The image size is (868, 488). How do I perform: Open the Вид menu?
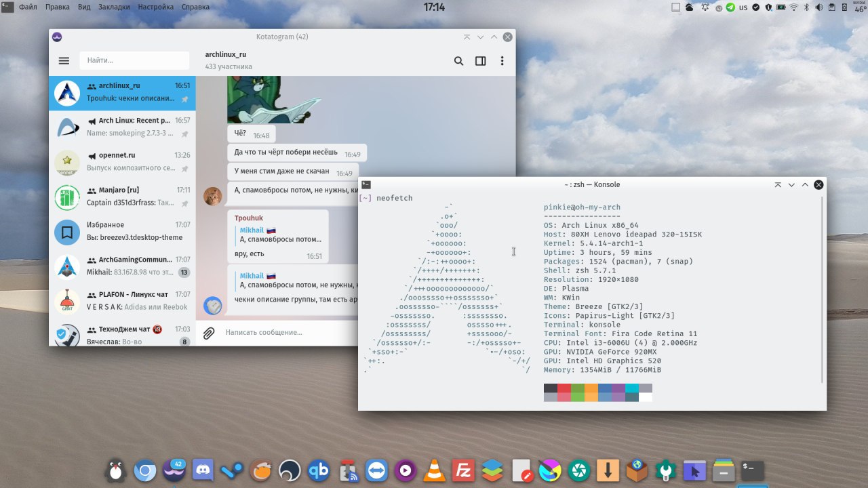84,7
